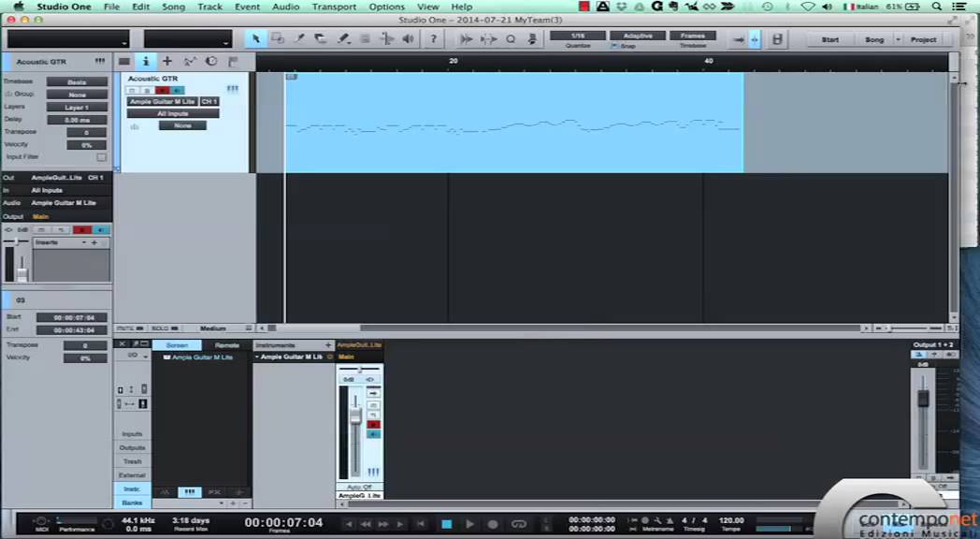Viewport: 980px width, 539px height.
Task: Show automation icon above track list
Action: tap(190, 61)
